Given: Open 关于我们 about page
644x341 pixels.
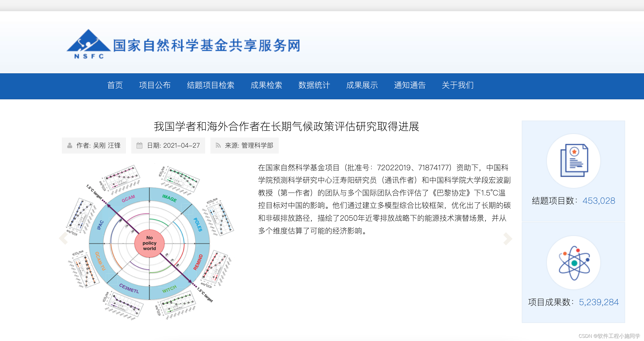Looking at the screenshot, I should coord(457,85).
